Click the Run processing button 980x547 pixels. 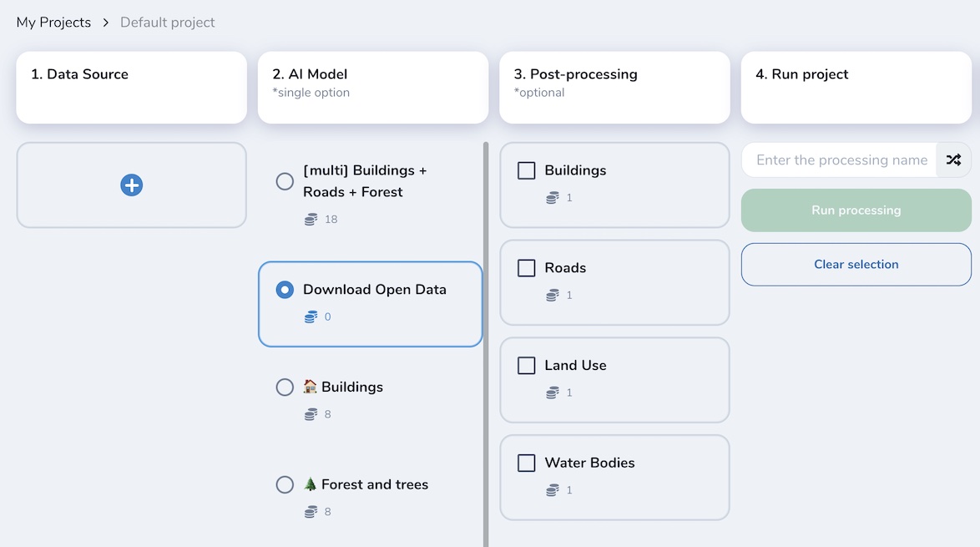pyautogui.click(x=856, y=210)
